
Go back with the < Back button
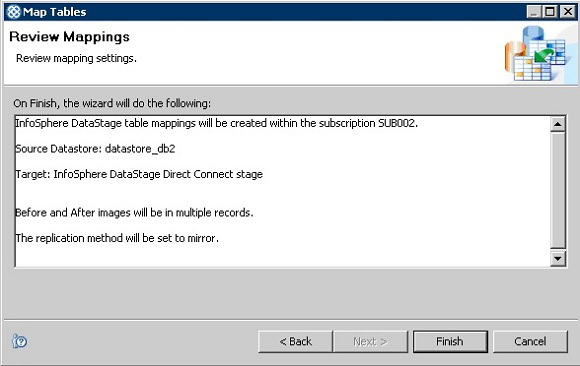pos(295,341)
